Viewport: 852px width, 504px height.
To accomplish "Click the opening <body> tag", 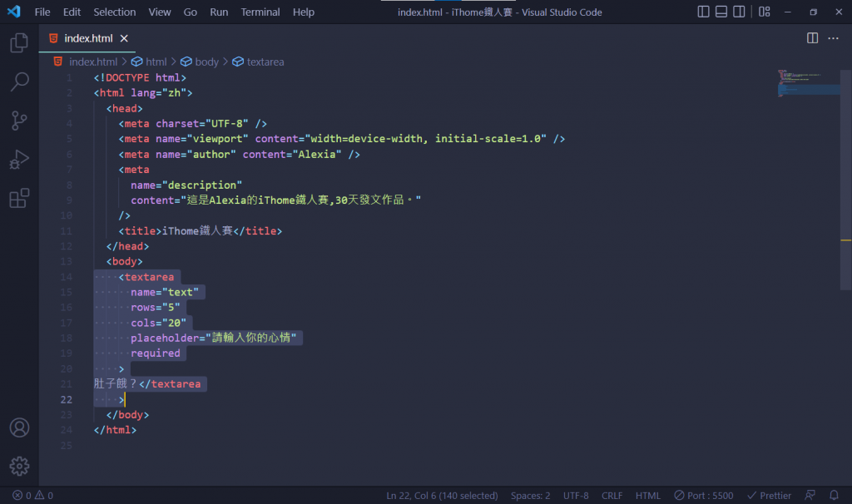I will pyautogui.click(x=125, y=261).
